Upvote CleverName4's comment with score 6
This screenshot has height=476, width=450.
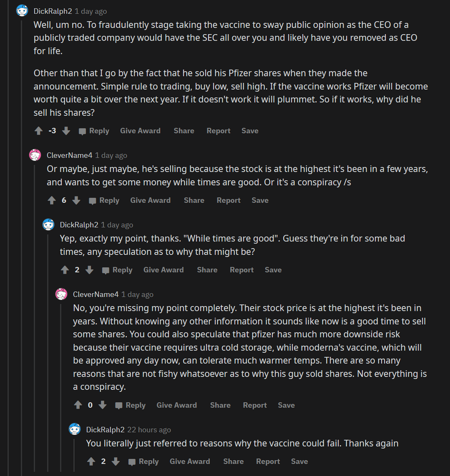[x=51, y=200]
